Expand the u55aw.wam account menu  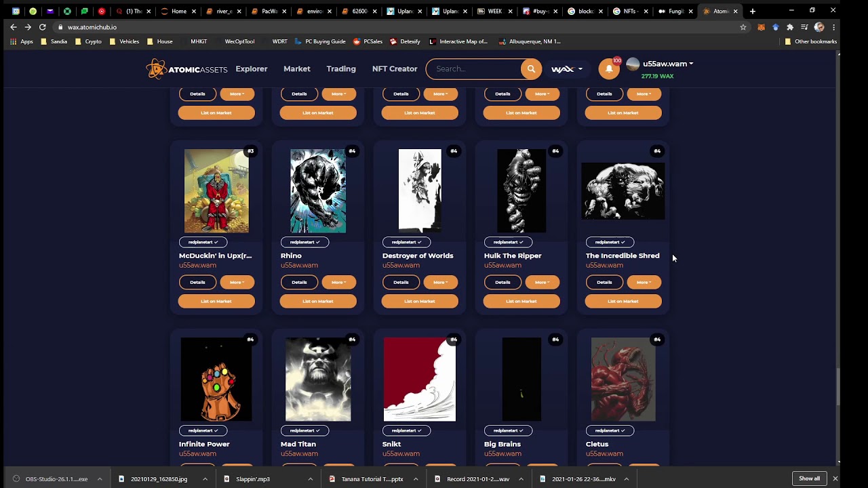point(668,64)
